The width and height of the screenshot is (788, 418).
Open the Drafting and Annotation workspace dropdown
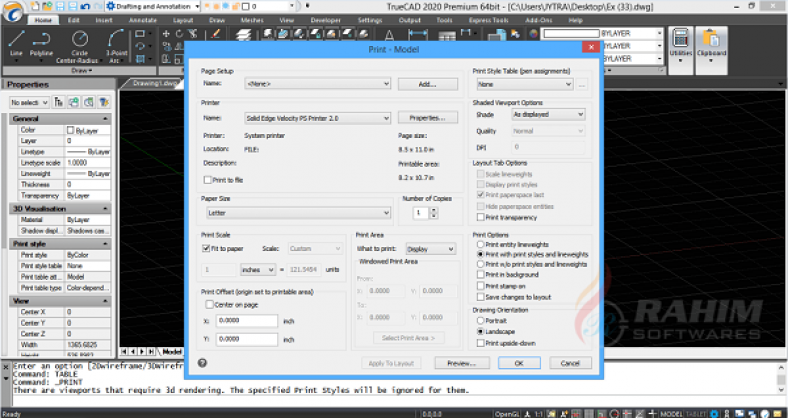coord(153,7)
